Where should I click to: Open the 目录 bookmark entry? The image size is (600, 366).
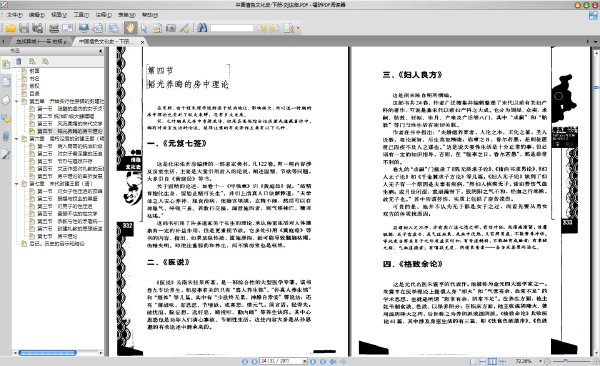pyautogui.click(x=34, y=94)
